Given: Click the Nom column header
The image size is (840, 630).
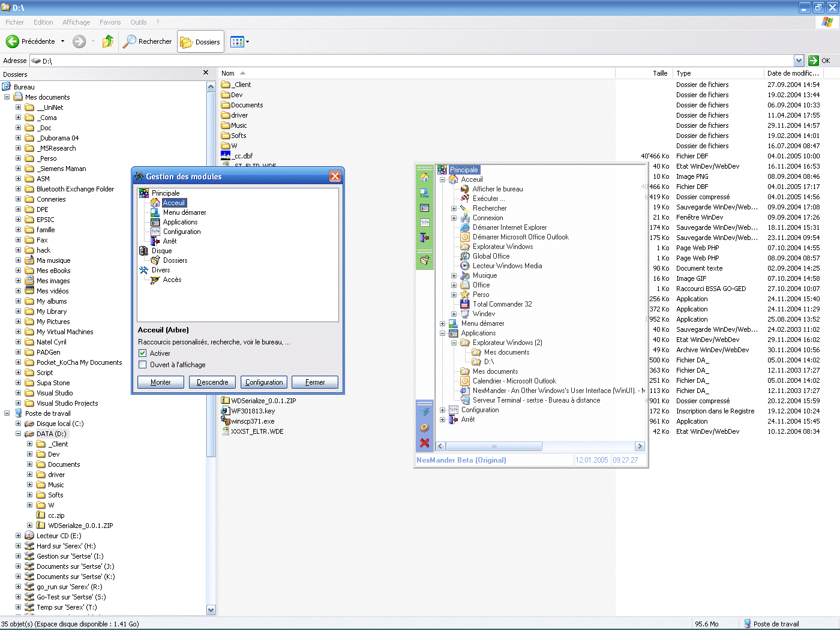Looking at the screenshot, I should (x=416, y=73).
